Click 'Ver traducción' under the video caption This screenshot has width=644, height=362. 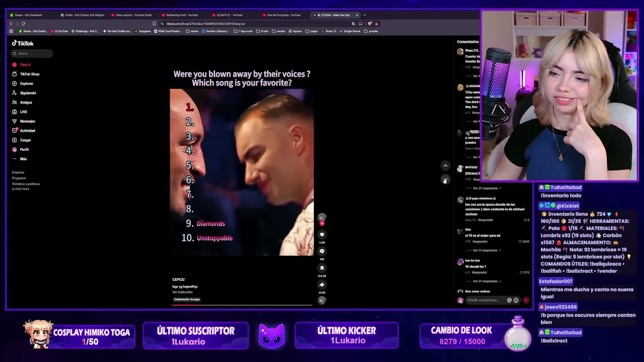click(183, 292)
